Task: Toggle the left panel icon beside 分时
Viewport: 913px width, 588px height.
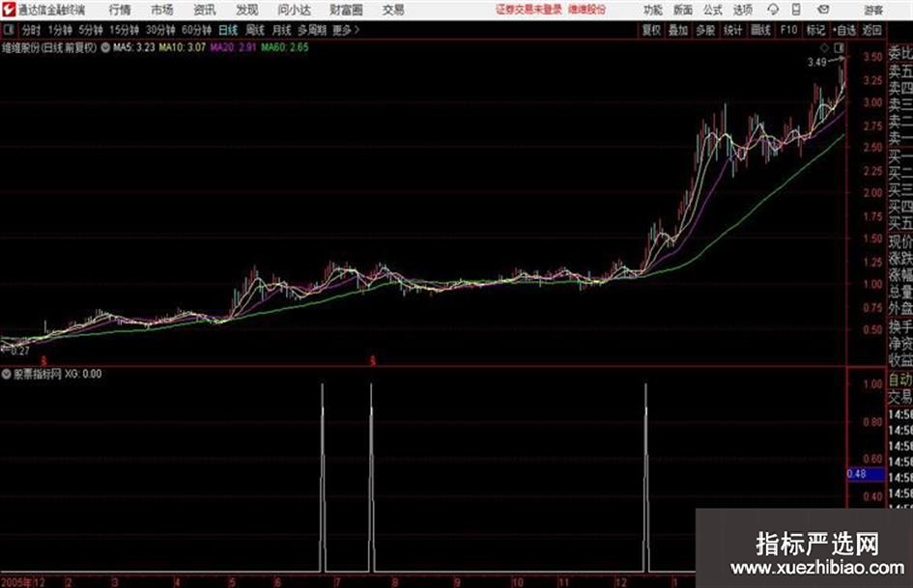Action: point(8,29)
